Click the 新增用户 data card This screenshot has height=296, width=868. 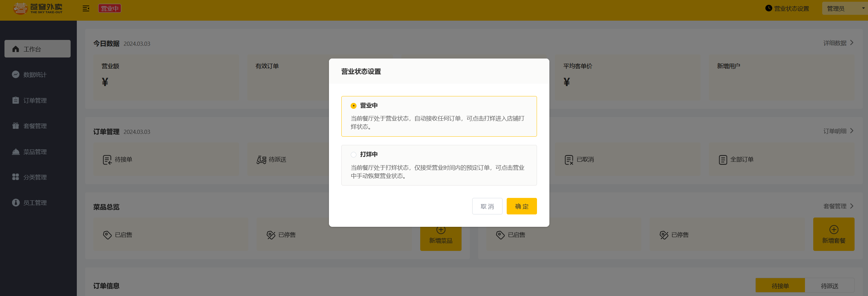[782, 78]
